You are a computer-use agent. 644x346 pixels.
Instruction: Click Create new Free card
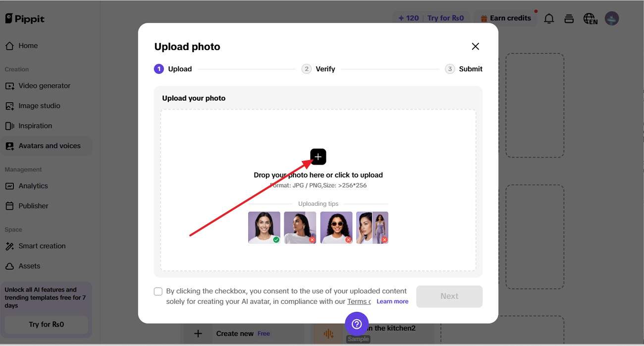tap(244, 334)
